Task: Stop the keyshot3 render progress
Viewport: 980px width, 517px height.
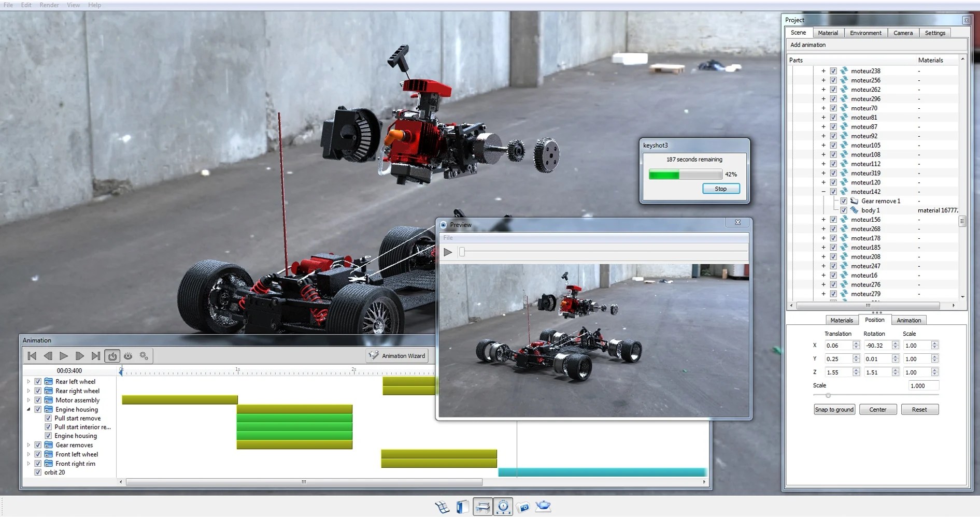Action: (721, 189)
